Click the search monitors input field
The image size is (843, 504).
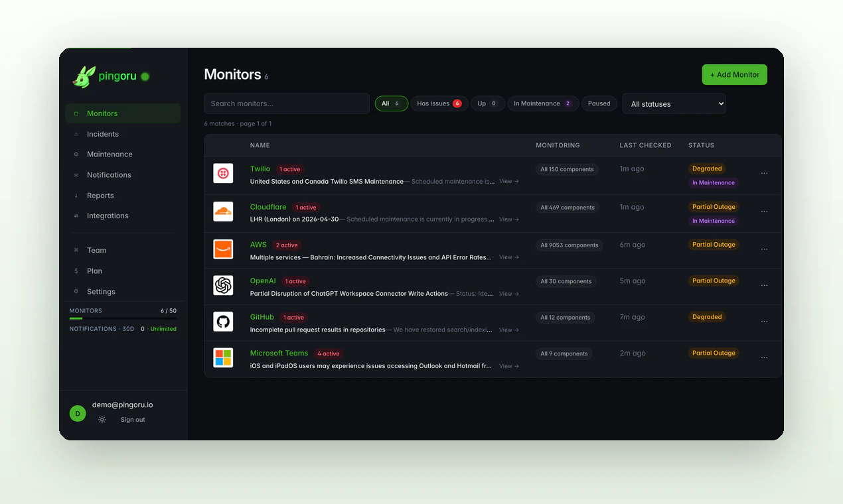pos(286,103)
